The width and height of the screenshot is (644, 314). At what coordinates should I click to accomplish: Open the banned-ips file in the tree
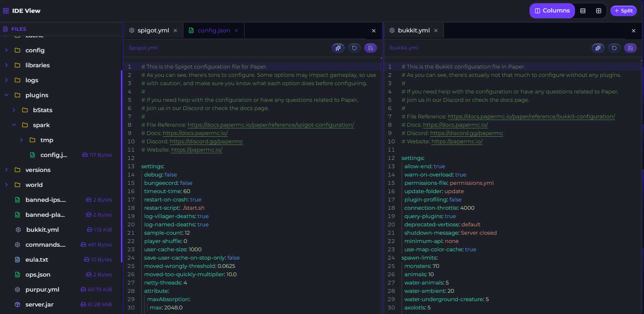coord(45,200)
